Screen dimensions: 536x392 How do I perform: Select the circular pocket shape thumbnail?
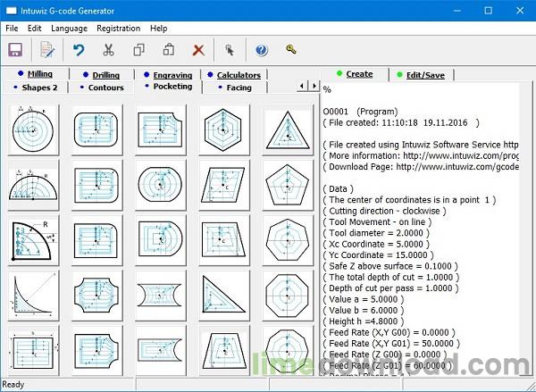pyautogui.click(x=34, y=129)
